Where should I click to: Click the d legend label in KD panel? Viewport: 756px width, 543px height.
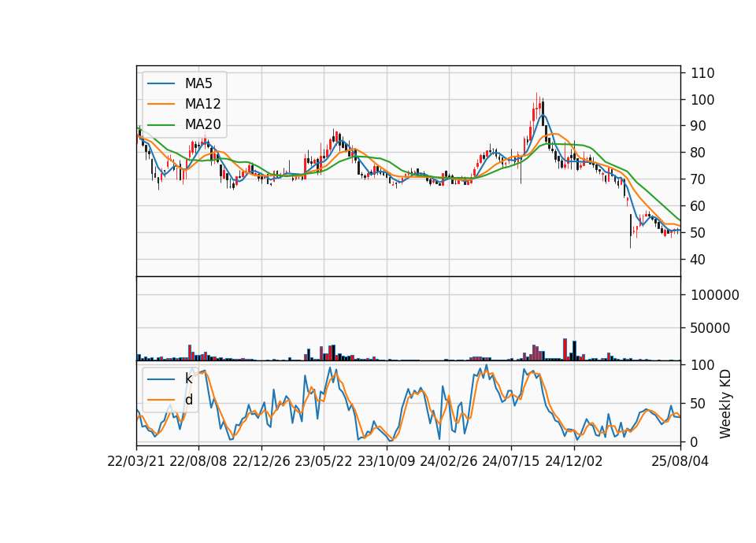(x=188, y=400)
